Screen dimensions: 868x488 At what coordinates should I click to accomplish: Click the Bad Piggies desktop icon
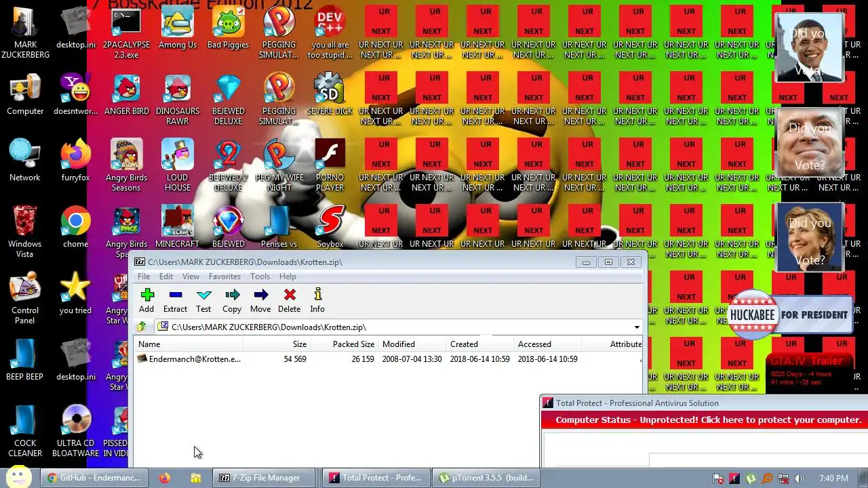tap(229, 28)
